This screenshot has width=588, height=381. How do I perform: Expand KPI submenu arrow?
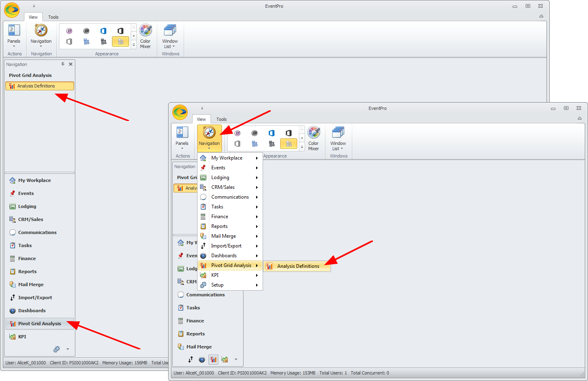257,275
